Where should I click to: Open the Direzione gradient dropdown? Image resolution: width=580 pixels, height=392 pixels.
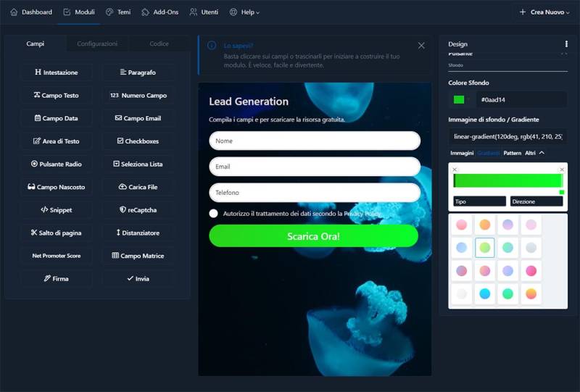tap(536, 201)
